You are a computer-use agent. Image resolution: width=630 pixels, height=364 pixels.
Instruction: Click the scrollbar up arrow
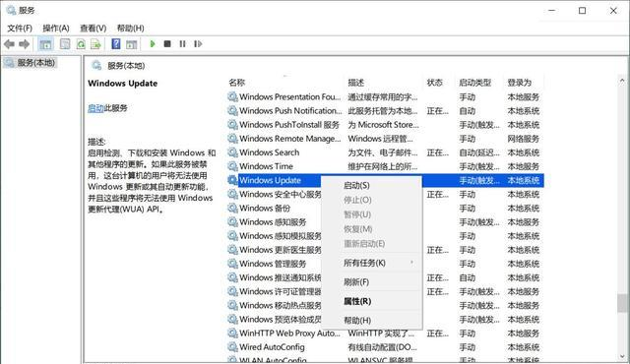[622, 81]
